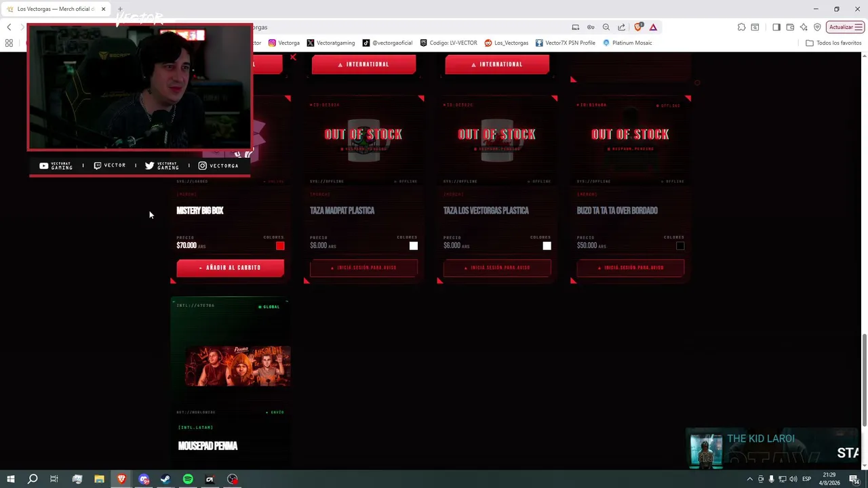Open Steam from the taskbar
The image size is (868, 488).
pos(165,479)
